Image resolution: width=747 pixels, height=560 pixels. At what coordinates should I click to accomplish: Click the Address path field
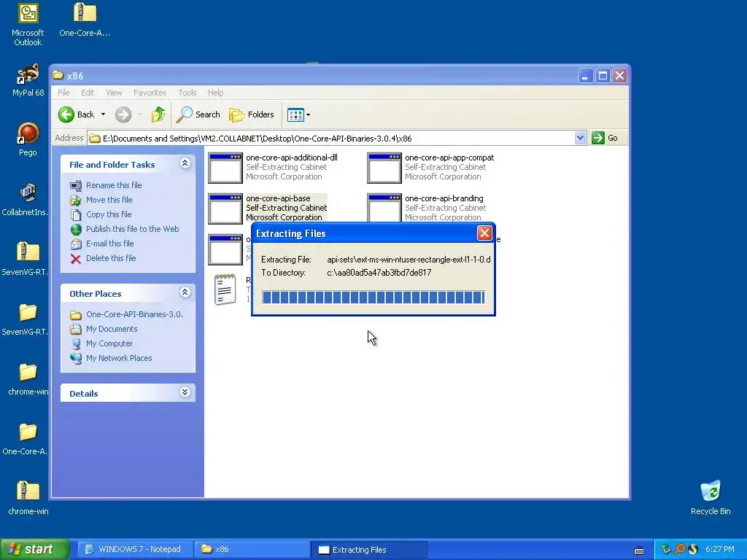click(331, 138)
